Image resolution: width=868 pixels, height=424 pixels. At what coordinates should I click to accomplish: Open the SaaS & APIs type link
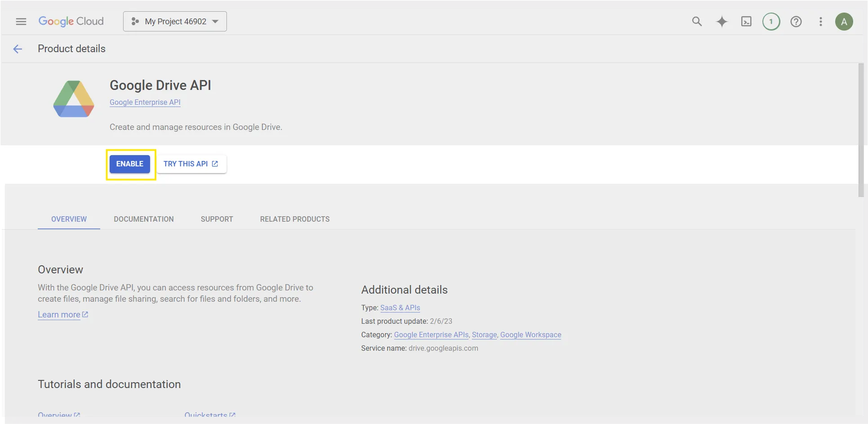(400, 308)
